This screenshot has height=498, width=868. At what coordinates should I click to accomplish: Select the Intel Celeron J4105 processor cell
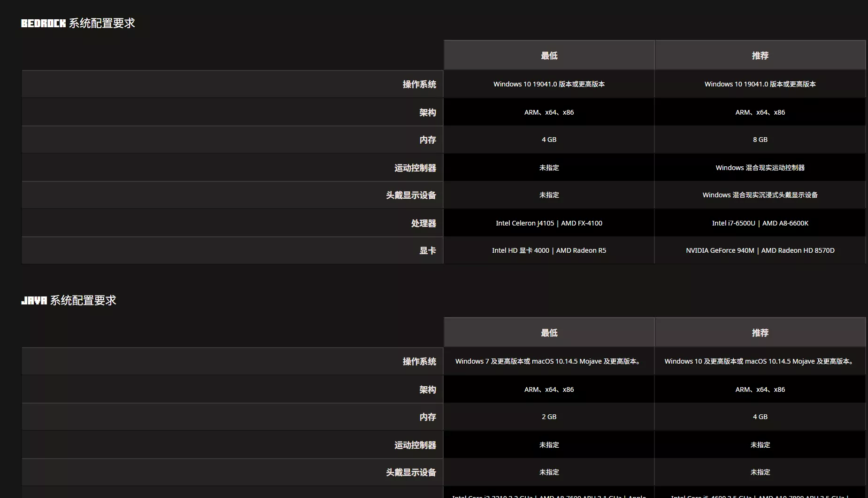pos(549,223)
